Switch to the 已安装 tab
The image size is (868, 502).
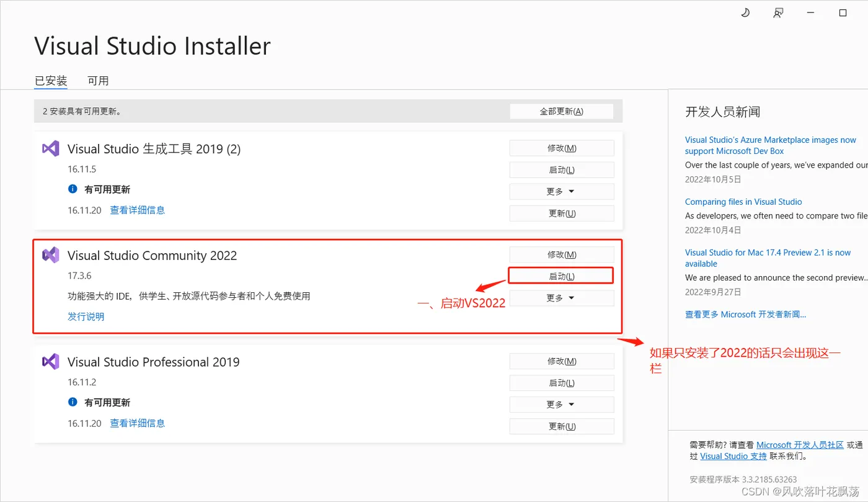tap(51, 81)
